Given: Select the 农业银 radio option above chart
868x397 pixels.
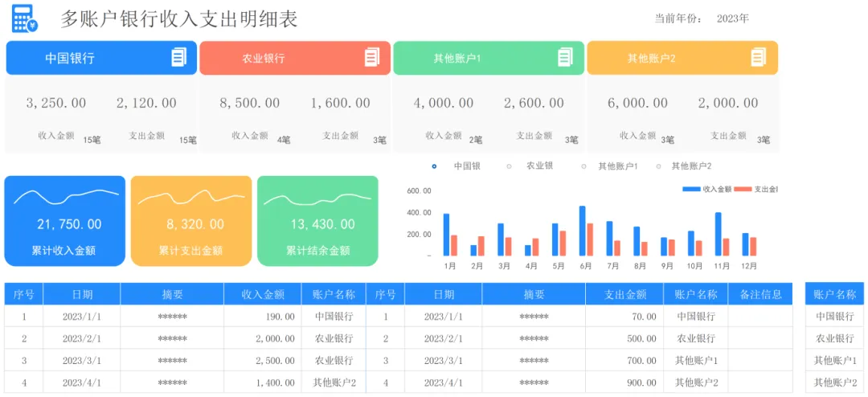Looking at the screenshot, I should [508, 166].
